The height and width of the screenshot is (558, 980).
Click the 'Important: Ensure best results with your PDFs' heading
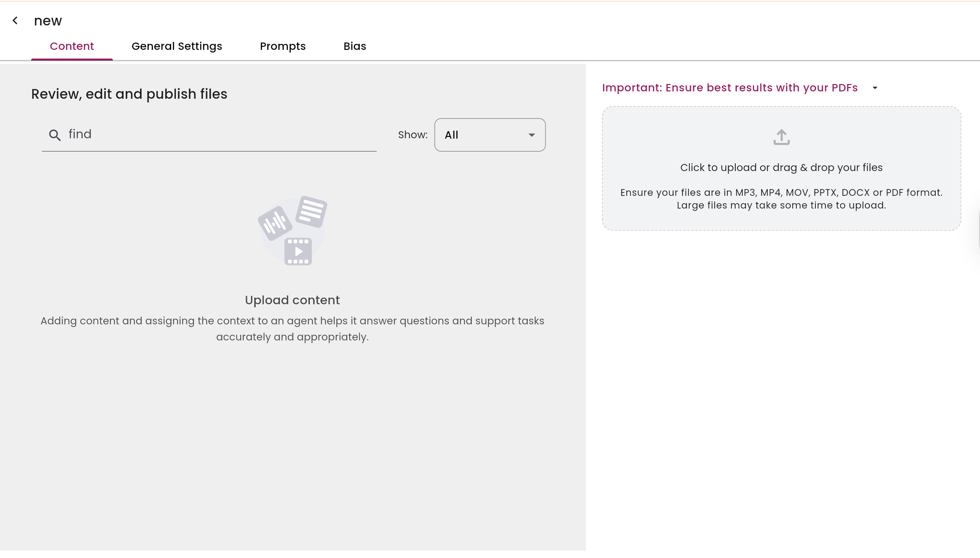729,88
